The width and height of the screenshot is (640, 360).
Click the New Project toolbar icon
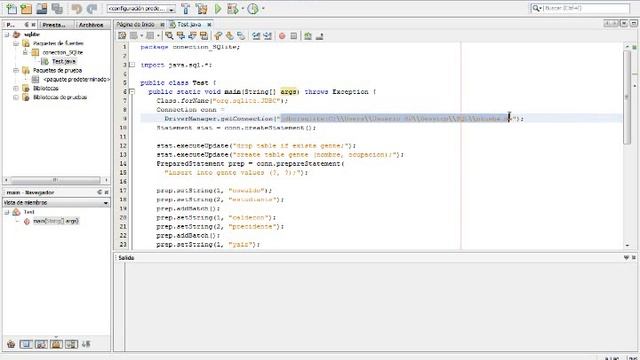(x=27, y=9)
